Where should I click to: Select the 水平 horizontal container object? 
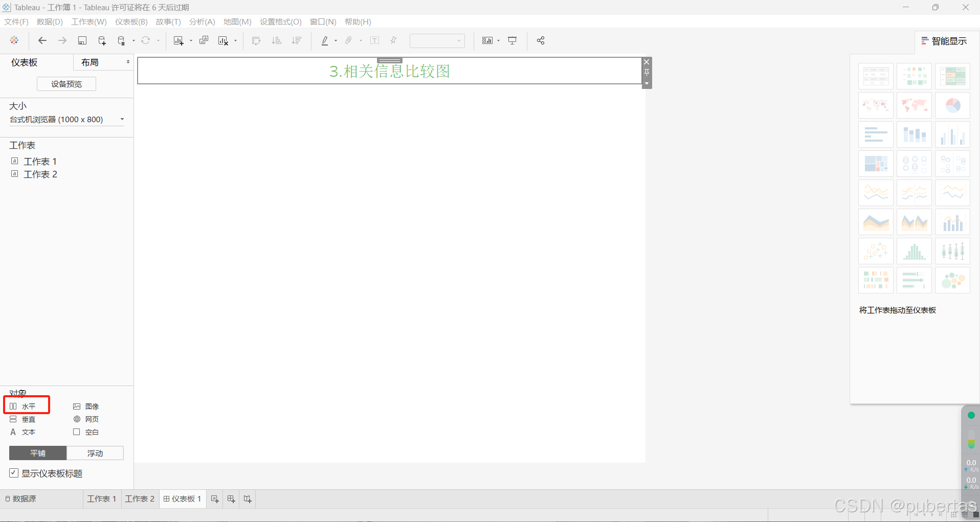[23, 406]
